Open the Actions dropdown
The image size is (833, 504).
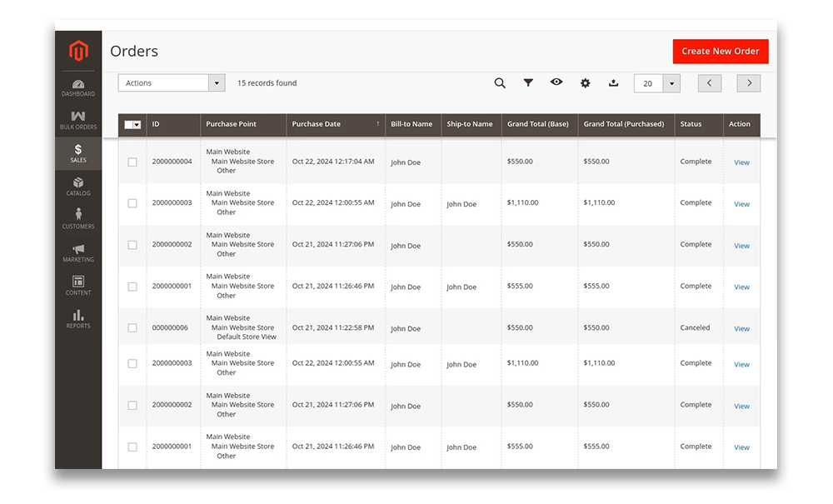coord(172,82)
